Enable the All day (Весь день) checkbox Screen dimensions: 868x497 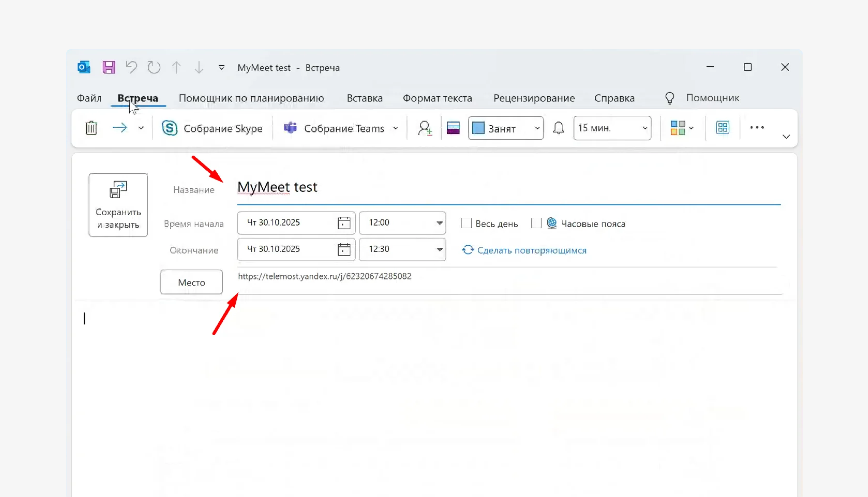click(466, 223)
